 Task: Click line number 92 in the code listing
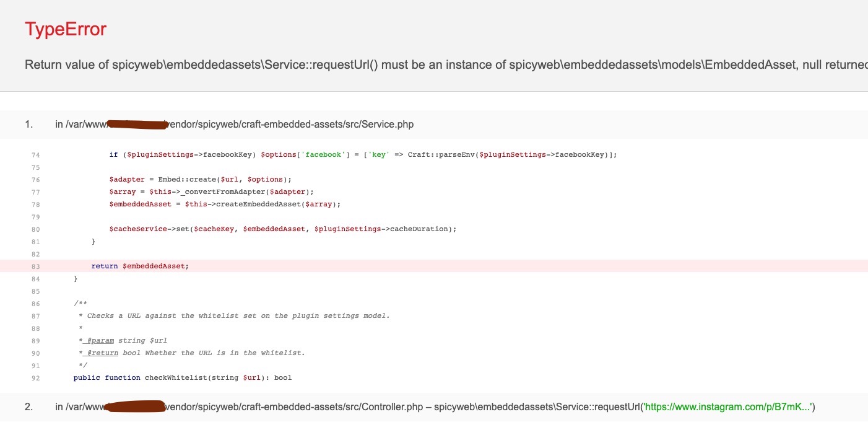tap(35, 377)
